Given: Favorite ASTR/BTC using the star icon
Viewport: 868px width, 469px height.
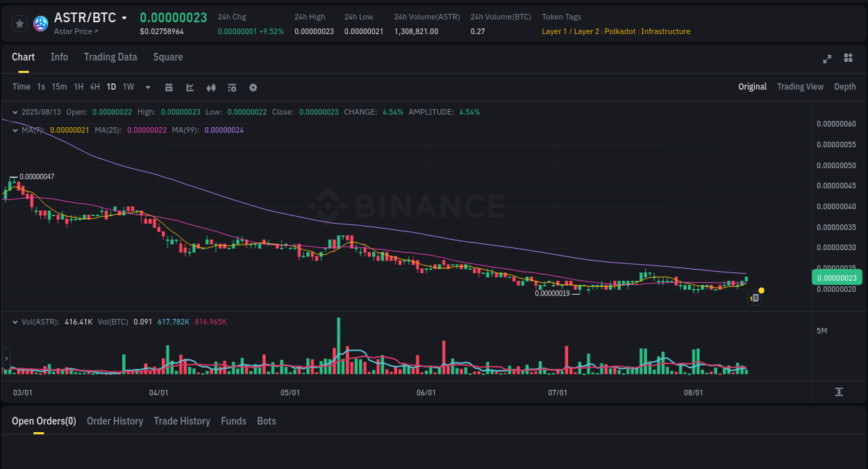Looking at the screenshot, I should pos(19,23).
